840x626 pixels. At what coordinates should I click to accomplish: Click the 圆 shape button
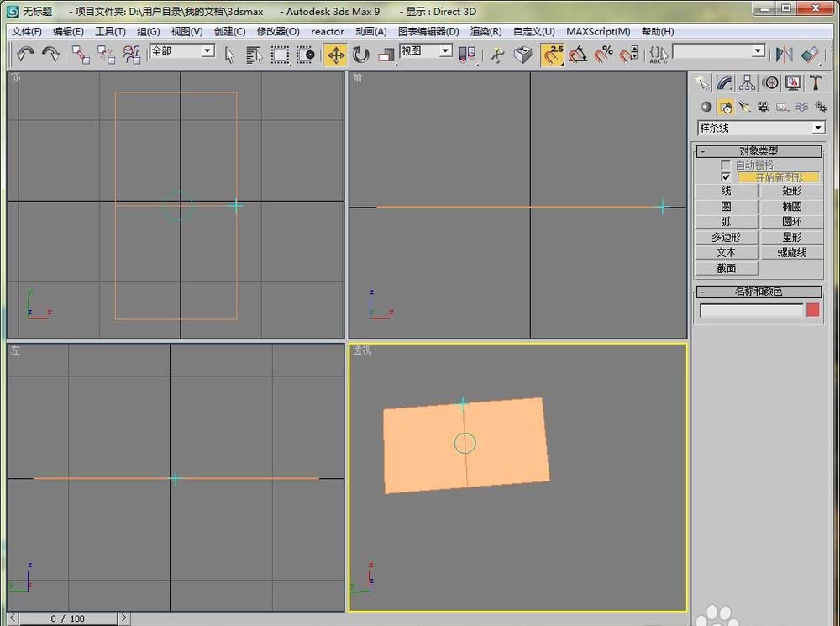[727, 207]
